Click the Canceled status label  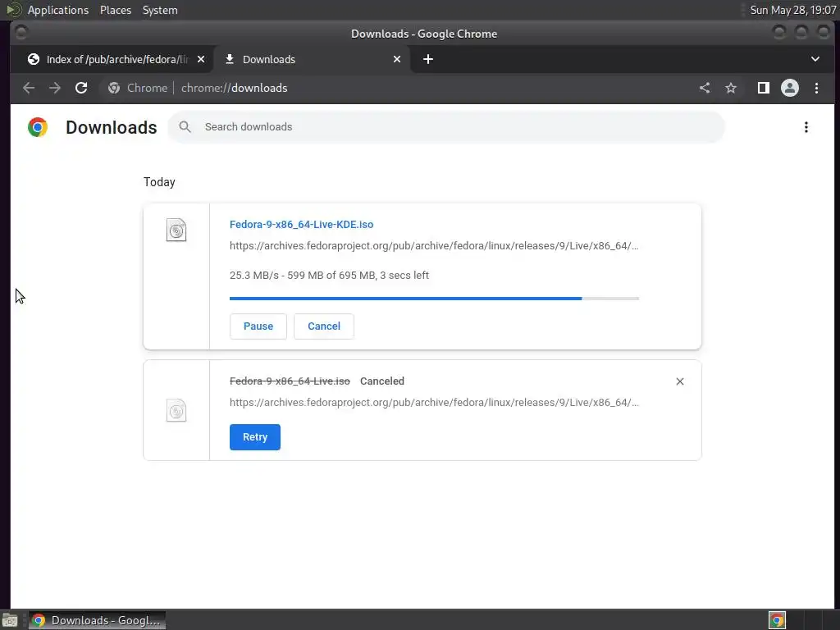coord(382,381)
